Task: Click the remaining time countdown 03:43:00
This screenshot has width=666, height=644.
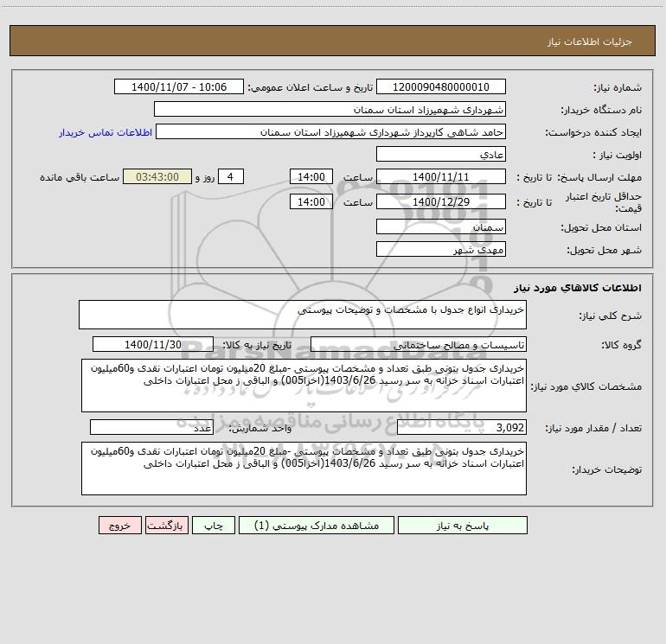Action: (157, 176)
